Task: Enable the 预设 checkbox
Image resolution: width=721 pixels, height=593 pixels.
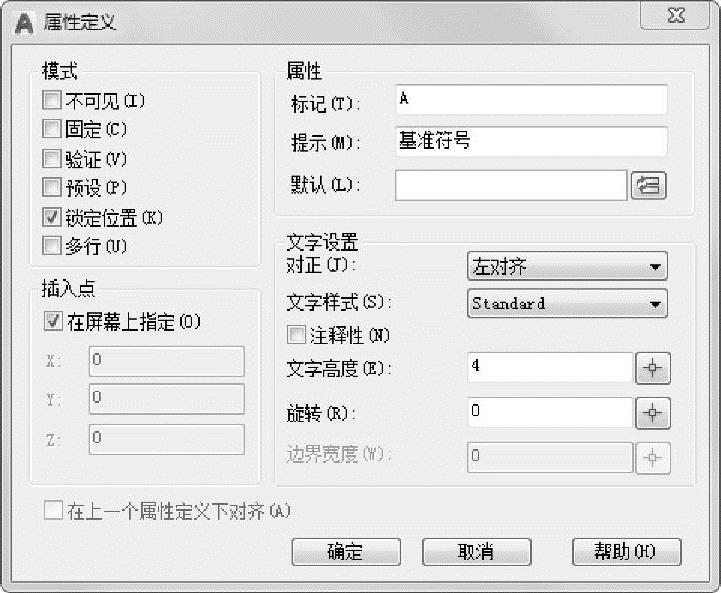Action: click(x=52, y=187)
